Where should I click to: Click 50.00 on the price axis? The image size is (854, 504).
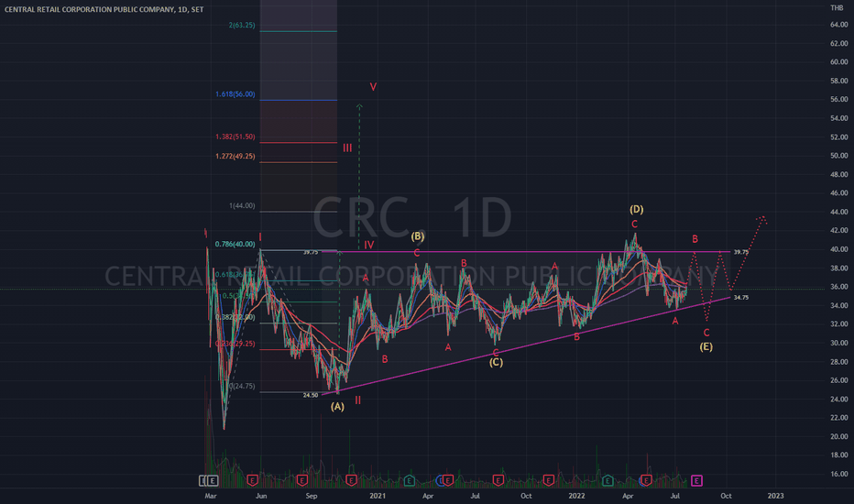(x=838, y=156)
